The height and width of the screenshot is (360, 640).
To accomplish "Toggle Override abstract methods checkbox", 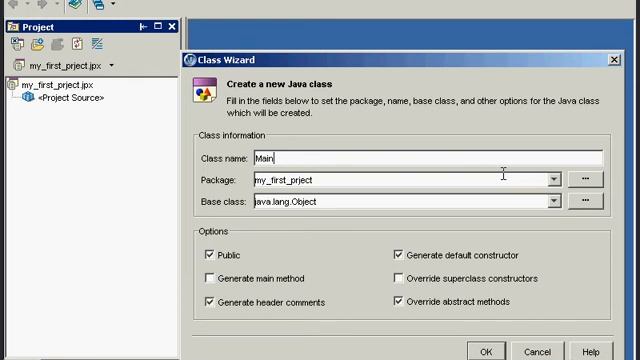I will pos(398,301).
